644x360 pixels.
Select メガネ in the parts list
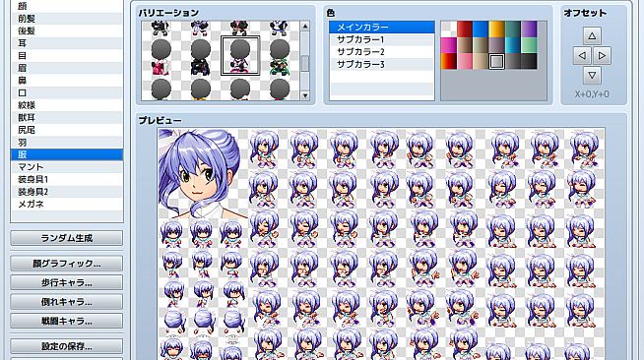click(67, 204)
